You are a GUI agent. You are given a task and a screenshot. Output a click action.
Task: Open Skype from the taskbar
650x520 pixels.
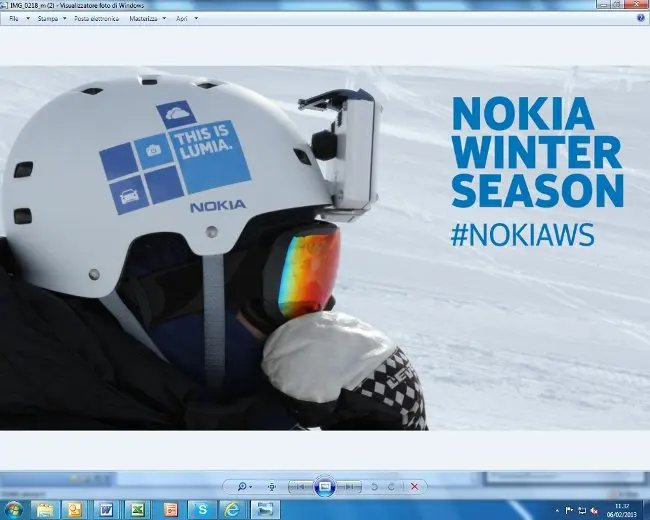point(202,510)
